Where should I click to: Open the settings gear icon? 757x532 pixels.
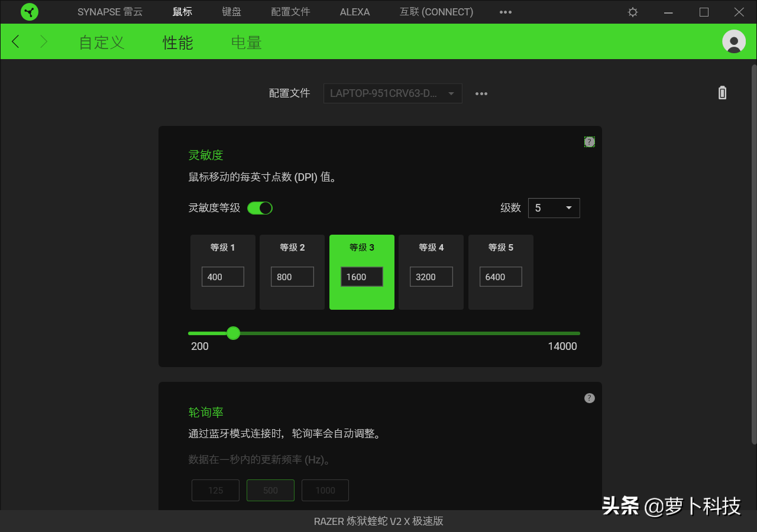633,12
